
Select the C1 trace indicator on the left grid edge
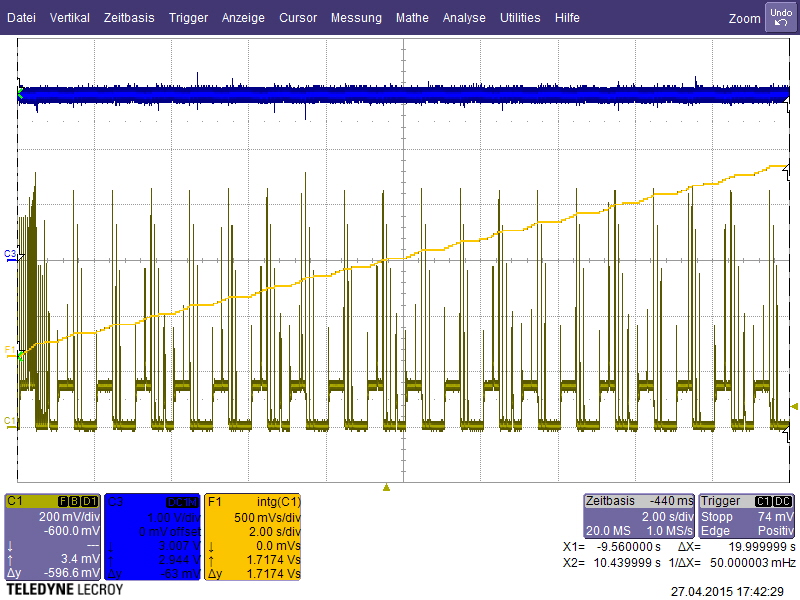[x=9, y=423]
